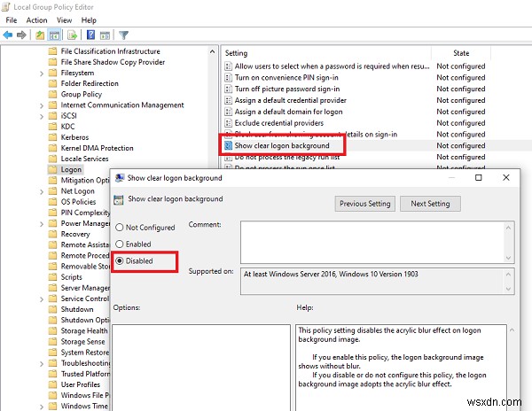This screenshot has height=411, width=532.
Task: Click the KDC folder icon
Action: pyautogui.click(x=52, y=127)
